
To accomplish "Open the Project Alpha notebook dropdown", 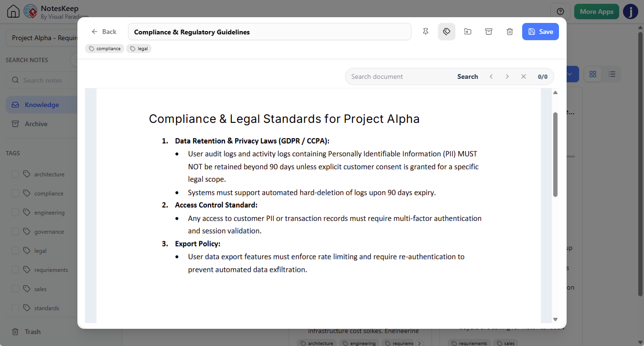I will (x=42, y=38).
